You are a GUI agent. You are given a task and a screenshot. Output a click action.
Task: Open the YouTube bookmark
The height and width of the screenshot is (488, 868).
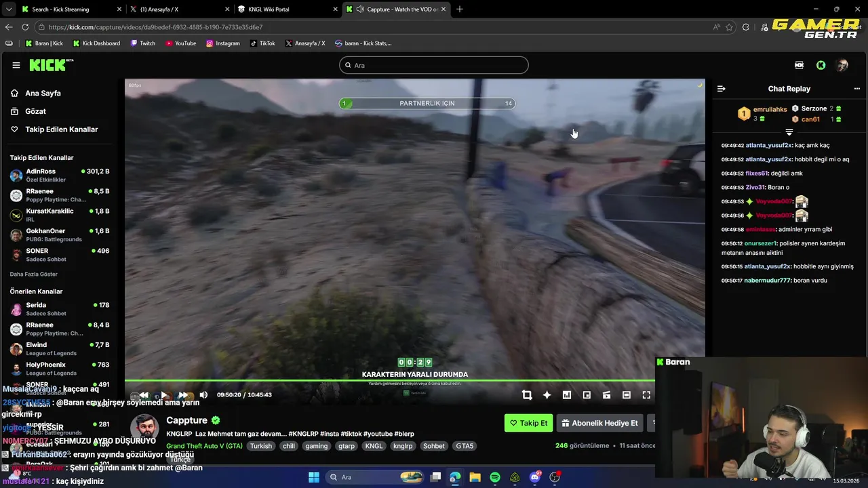coord(180,43)
